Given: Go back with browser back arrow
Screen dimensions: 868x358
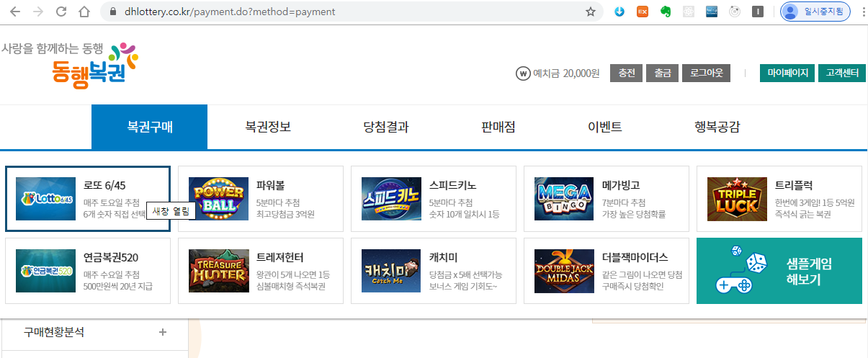Looking at the screenshot, I should [15, 12].
